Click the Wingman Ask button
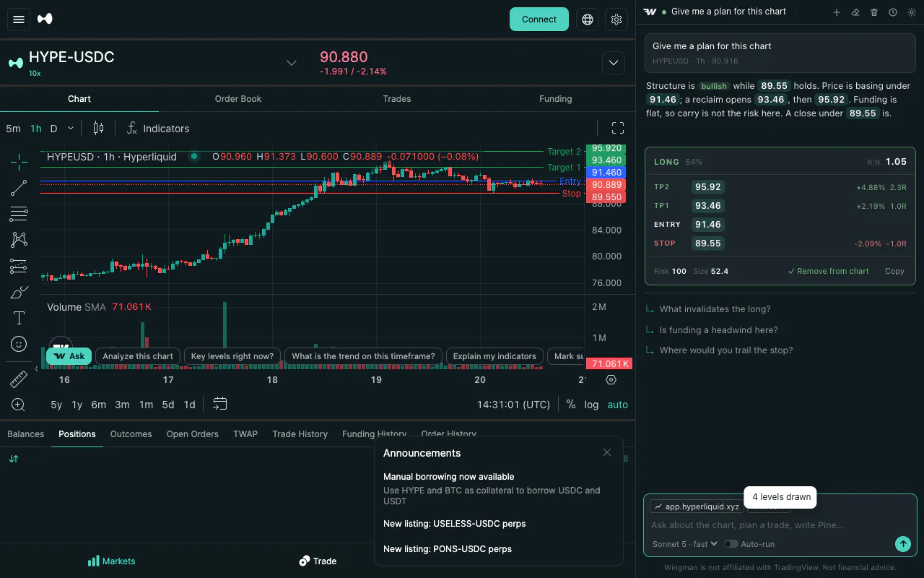Image resolution: width=924 pixels, height=578 pixels. 69,356
